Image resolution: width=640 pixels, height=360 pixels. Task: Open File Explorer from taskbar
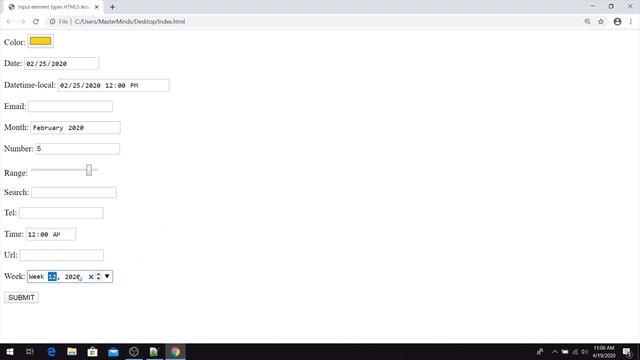72,351
